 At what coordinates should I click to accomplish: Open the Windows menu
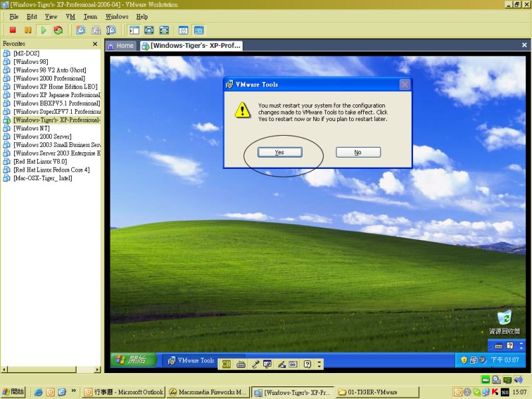click(117, 17)
